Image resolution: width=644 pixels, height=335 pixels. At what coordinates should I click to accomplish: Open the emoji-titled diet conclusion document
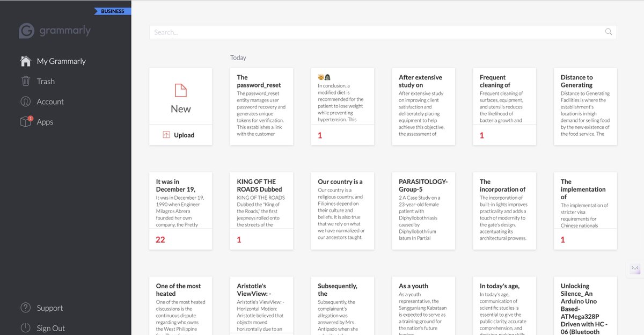coord(342,106)
